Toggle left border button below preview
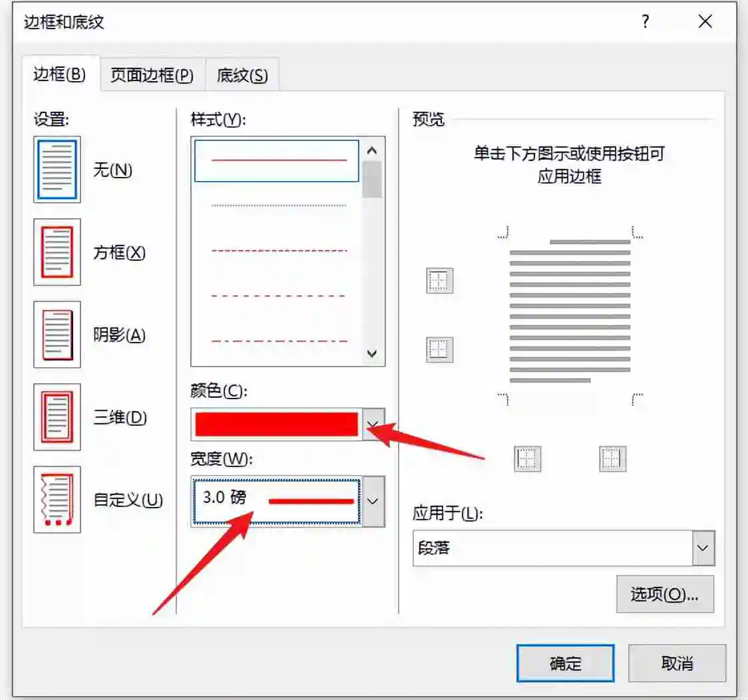This screenshot has height=700, width=748. tap(528, 458)
